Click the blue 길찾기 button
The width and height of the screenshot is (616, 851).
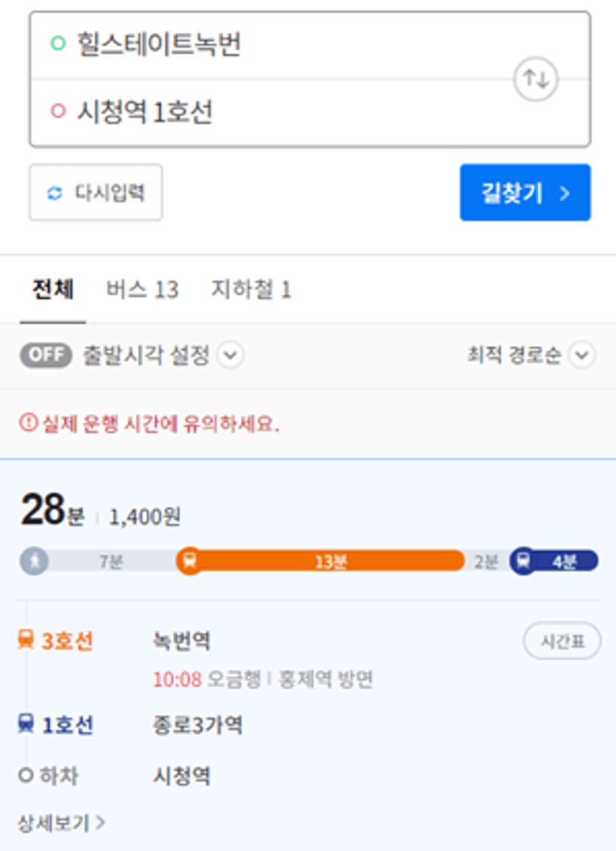[525, 193]
